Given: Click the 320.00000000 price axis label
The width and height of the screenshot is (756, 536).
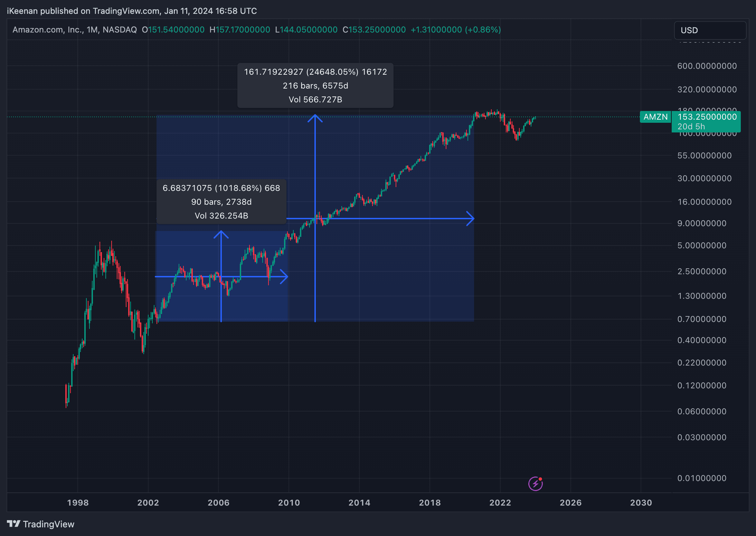Looking at the screenshot, I should (707, 90).
